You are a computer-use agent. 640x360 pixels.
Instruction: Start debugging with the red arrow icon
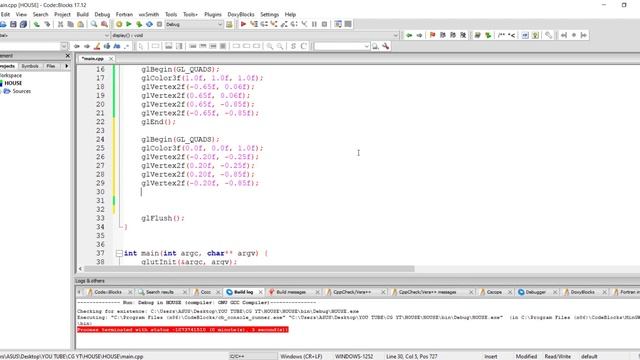coord(243,24)
